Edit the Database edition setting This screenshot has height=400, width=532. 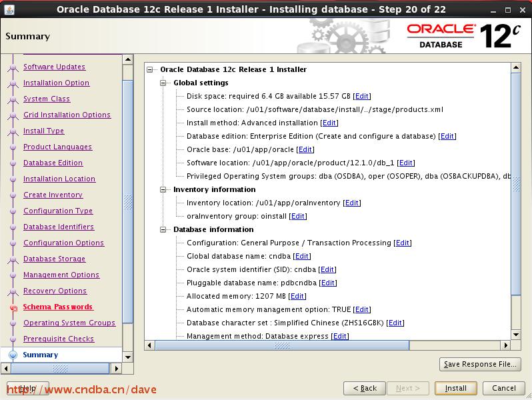447,137
